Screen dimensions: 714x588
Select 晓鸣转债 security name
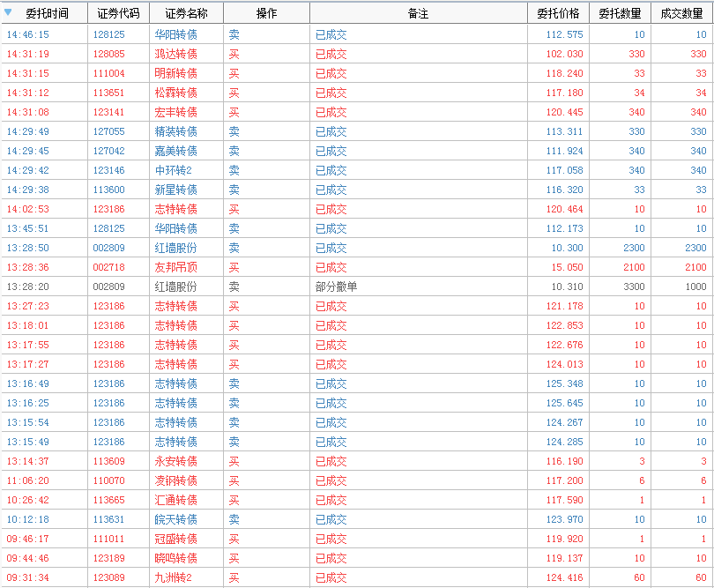click(175, 558)
